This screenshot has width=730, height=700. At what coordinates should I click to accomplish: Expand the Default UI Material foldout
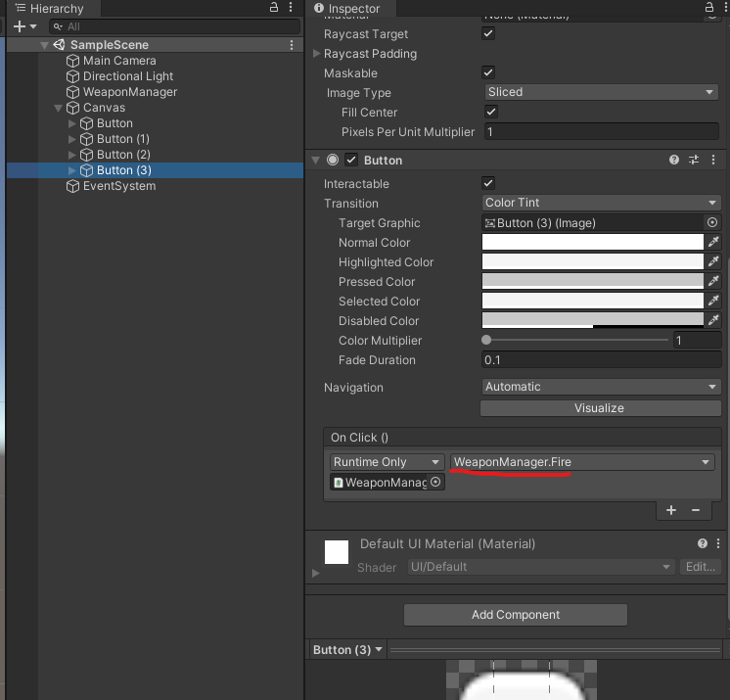[x=316, y=573]
